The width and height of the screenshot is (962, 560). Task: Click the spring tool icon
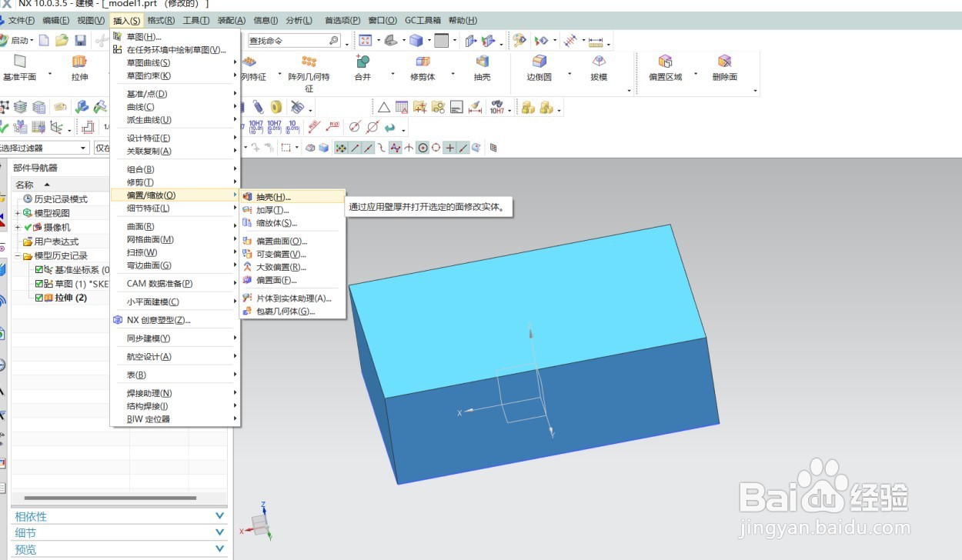(x=259, y=107)
